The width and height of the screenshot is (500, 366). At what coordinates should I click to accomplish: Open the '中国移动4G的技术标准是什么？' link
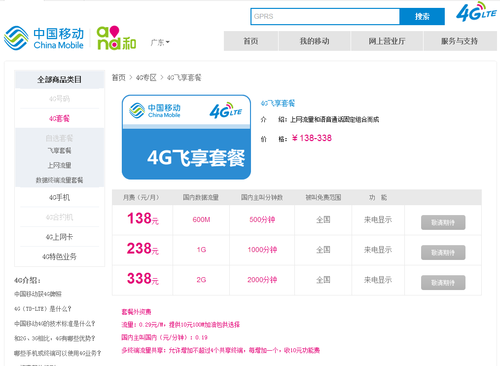[x=55, y=324]
